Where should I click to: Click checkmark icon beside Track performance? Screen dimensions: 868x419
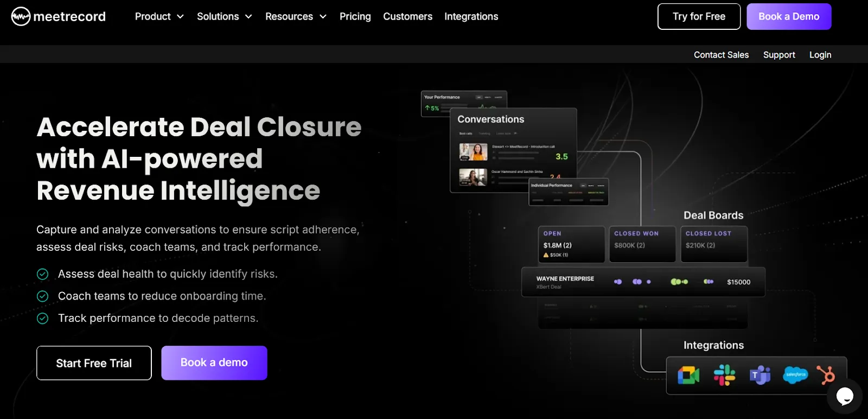[42, 319]
